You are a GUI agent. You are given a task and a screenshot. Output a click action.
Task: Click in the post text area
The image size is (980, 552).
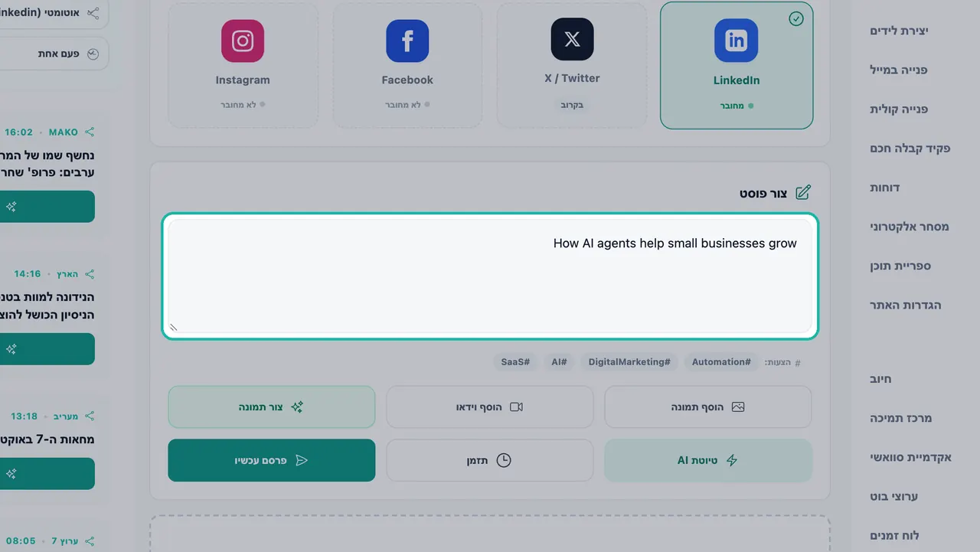(490, 276)
